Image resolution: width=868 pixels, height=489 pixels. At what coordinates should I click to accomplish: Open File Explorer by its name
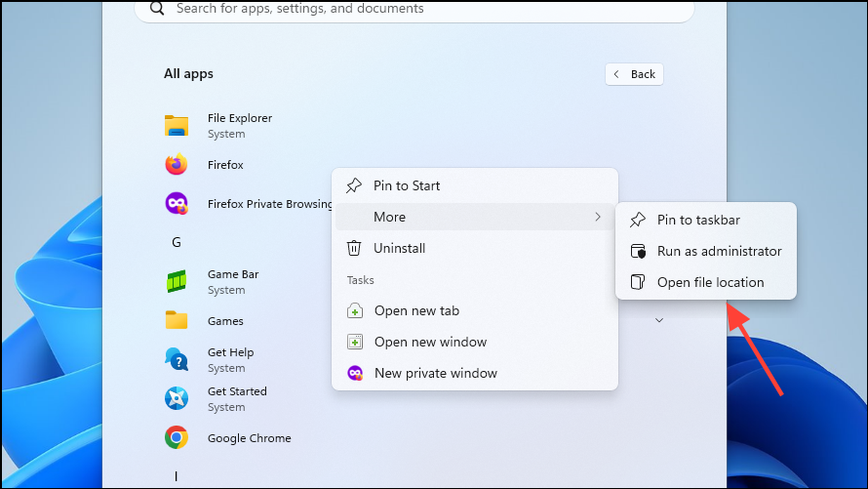240,118
